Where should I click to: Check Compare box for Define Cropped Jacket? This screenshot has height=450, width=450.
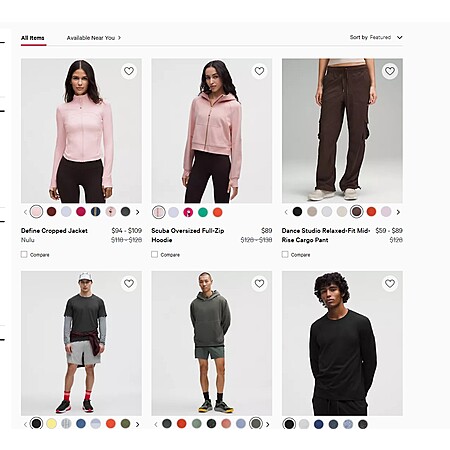(24, 255)
